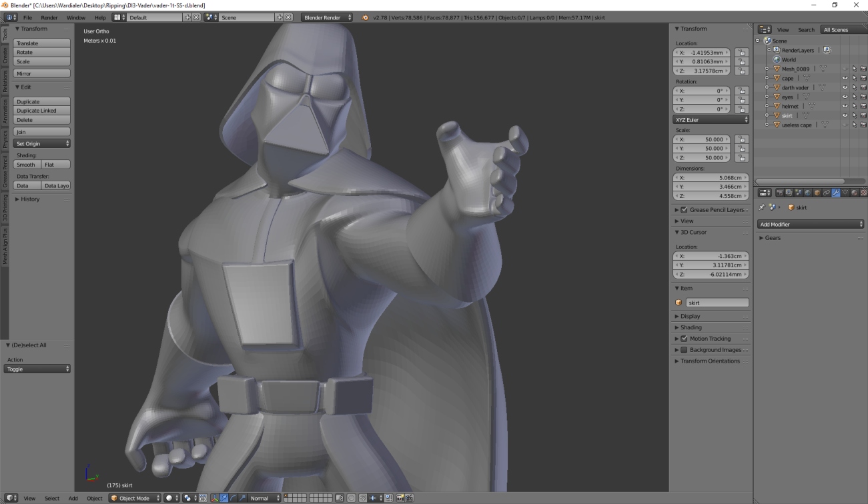Click the Blender logo icon in info header
Viewport: 868px width, 504px height.
tap(365, 17)
